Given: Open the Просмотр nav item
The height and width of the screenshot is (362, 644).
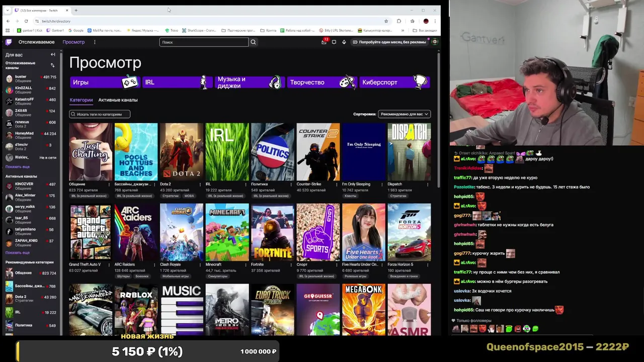Looking at the screenshot, I should 73,42.
